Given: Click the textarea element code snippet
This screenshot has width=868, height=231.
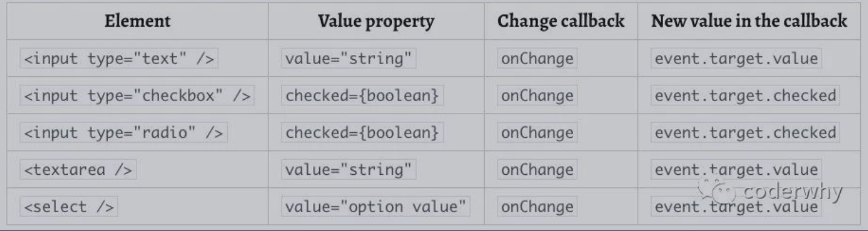Looking at the screenshot, I should pos(79,170).
